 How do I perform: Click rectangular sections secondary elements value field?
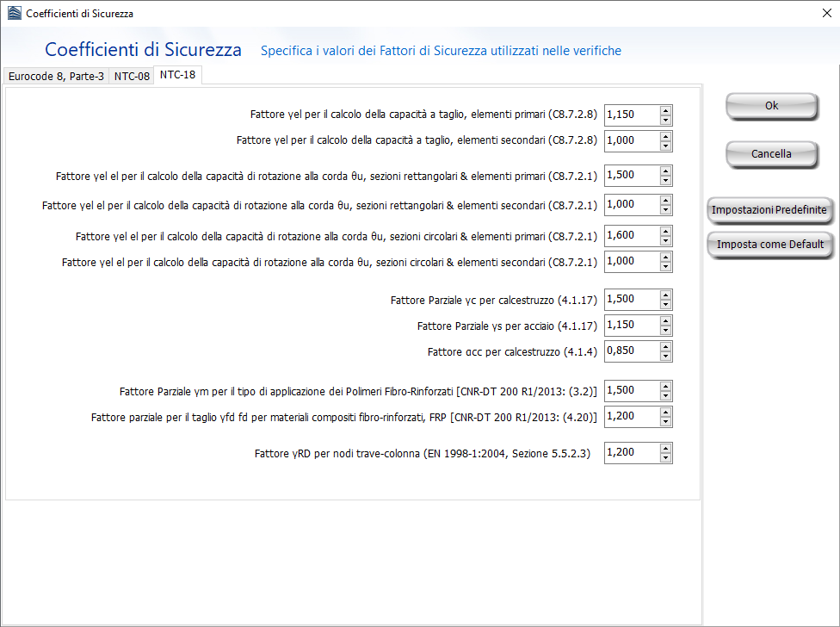tap(631, 205)
